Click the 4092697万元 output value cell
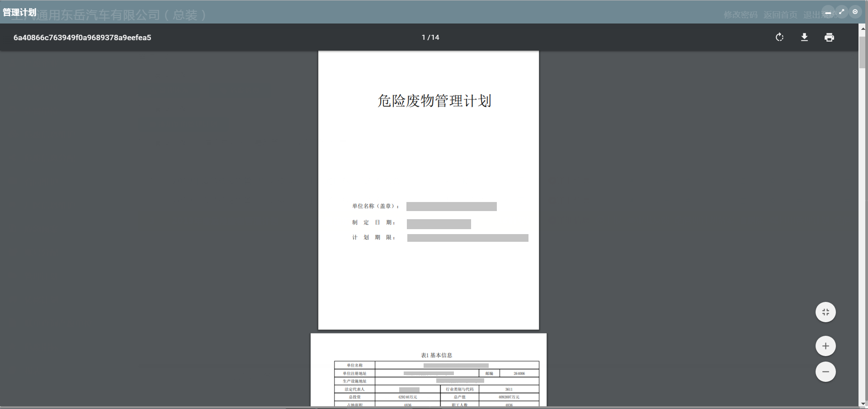Viewport: 868px width, 409px height. (509, 397)
